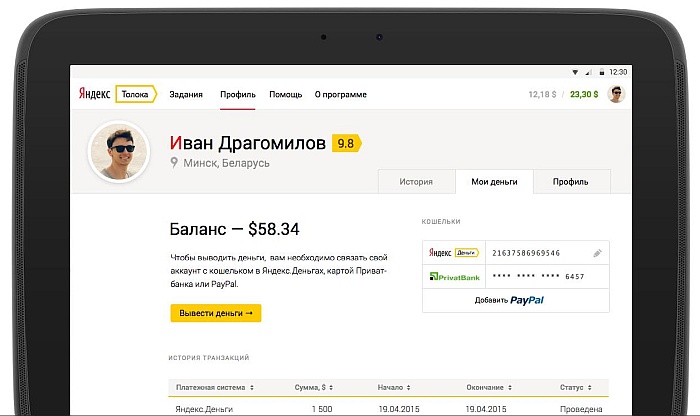700x416 pixels.
Task: Open the Задания menu item
Action: (187, 94)
